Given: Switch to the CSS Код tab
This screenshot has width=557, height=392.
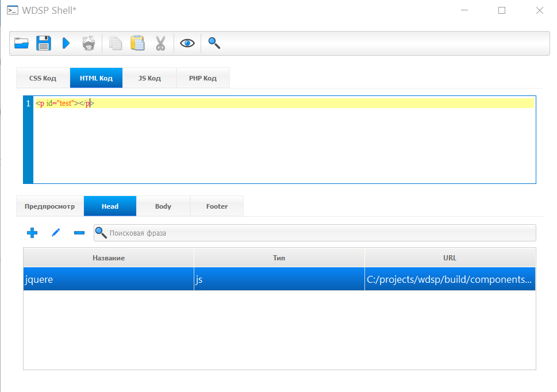Looking at the screenshot, I should pos(43,78).
